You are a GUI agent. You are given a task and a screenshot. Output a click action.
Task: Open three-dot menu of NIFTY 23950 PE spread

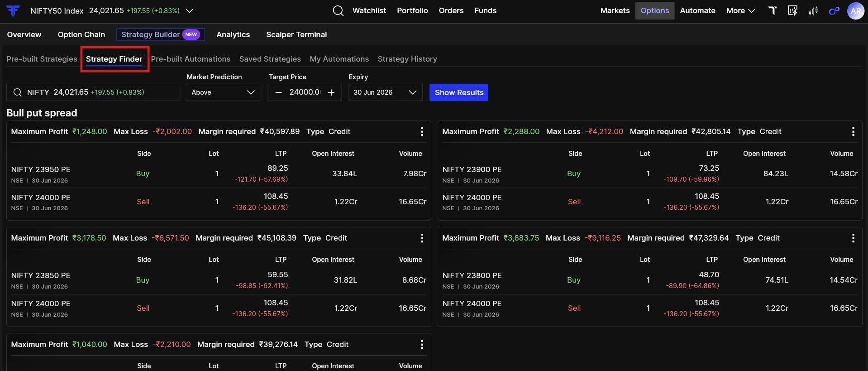pos(422,131)
